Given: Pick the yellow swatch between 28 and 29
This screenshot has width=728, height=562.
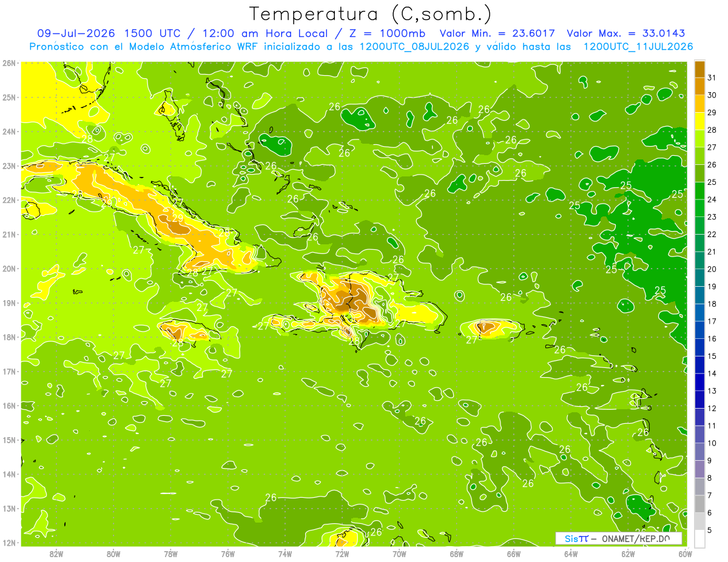Looking at the screenshot, I should (x=699, y=121).
